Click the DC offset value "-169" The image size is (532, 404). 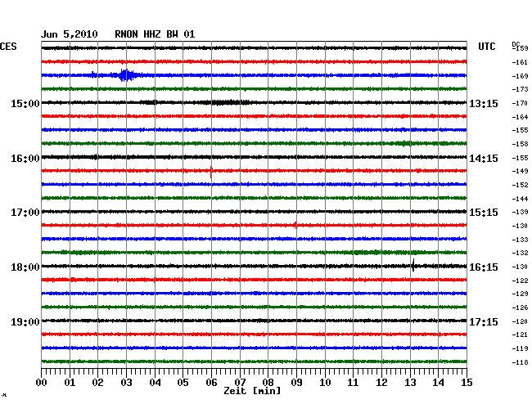pyautogui.click(x=520, y=76)
